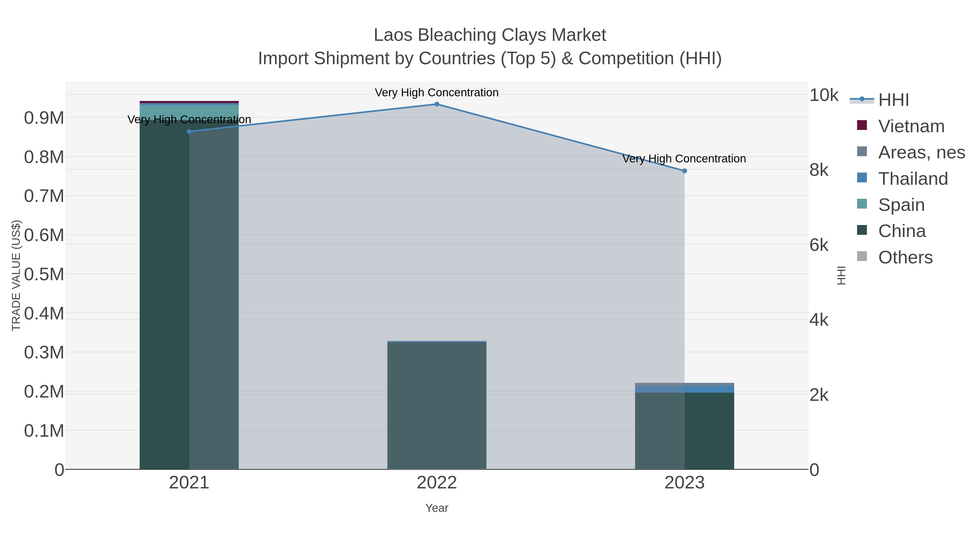Click the Year axis title

tap(437, 508)
